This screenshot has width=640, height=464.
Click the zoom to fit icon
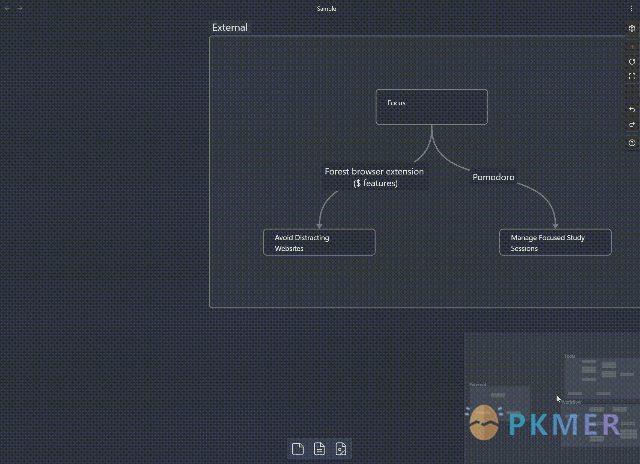(632, 76)
